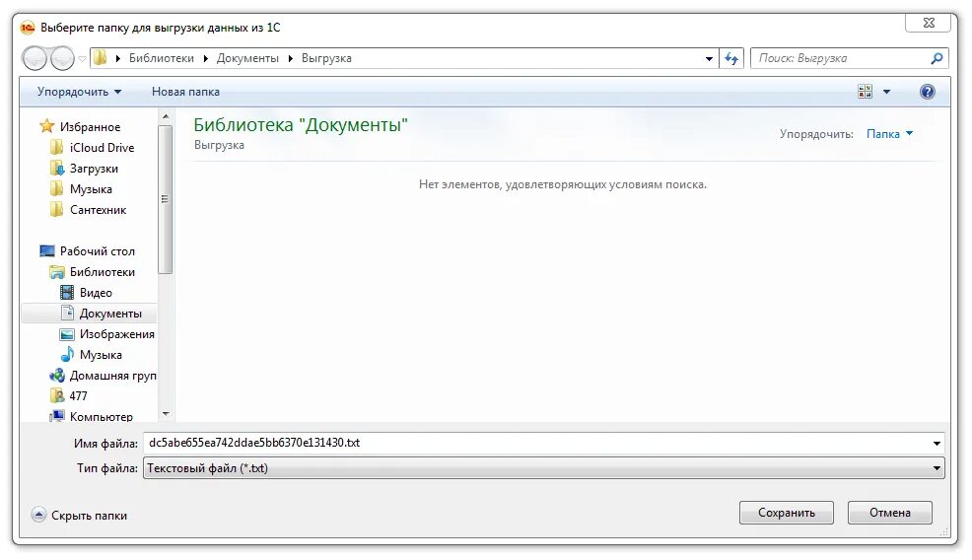Select Видео library in navigation tree
The width and height of the screenshot is (972, 560).
[x=96, y=293]
